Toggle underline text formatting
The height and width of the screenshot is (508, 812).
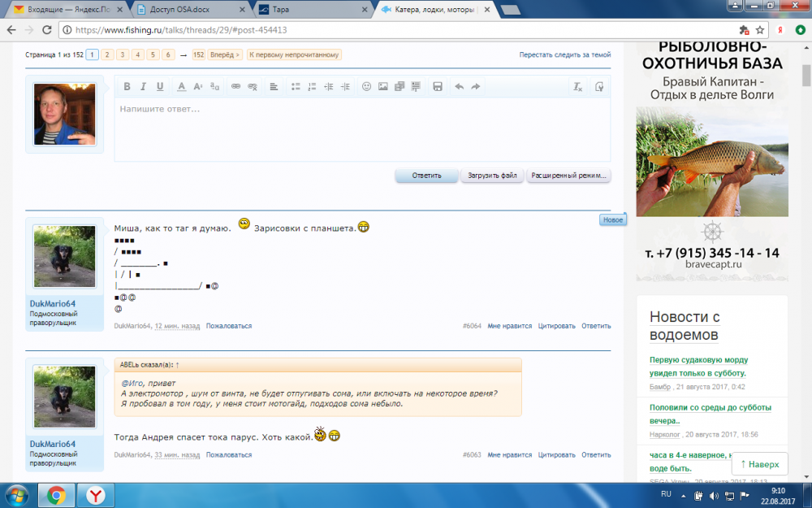(x=160, y=87)
